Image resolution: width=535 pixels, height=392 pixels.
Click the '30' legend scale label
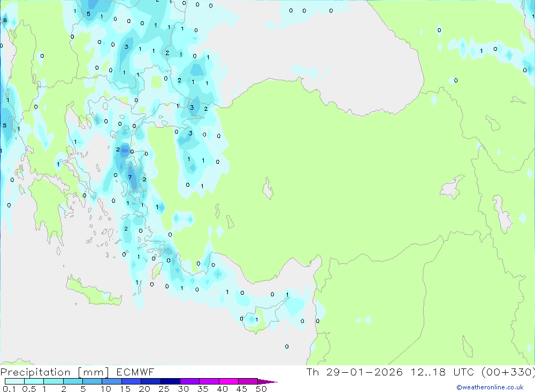[184, 389]
